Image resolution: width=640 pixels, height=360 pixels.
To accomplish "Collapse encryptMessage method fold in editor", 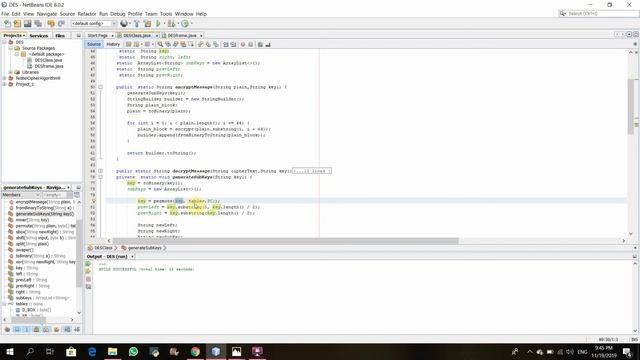I will (x=100, y=87).
